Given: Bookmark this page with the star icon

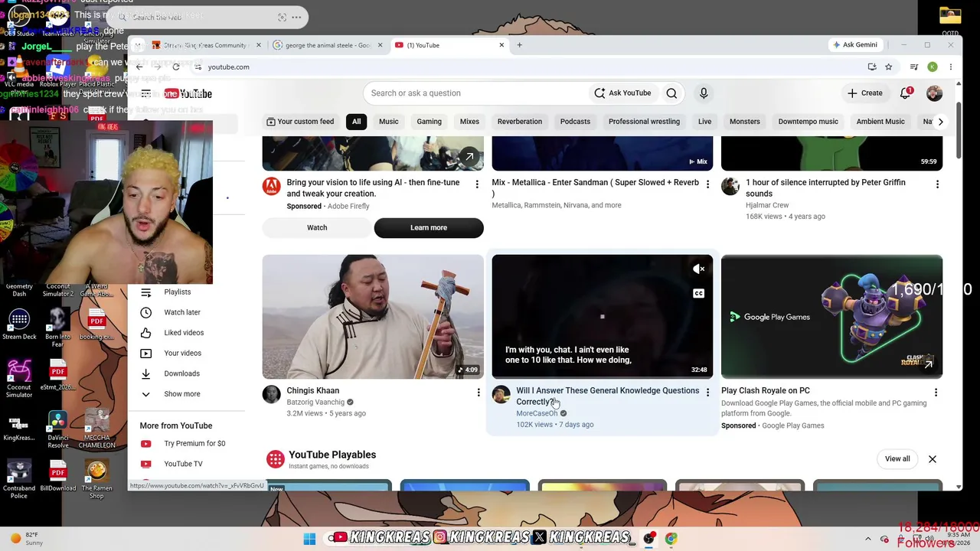Looking at the screenshot, I should (888, 67).
